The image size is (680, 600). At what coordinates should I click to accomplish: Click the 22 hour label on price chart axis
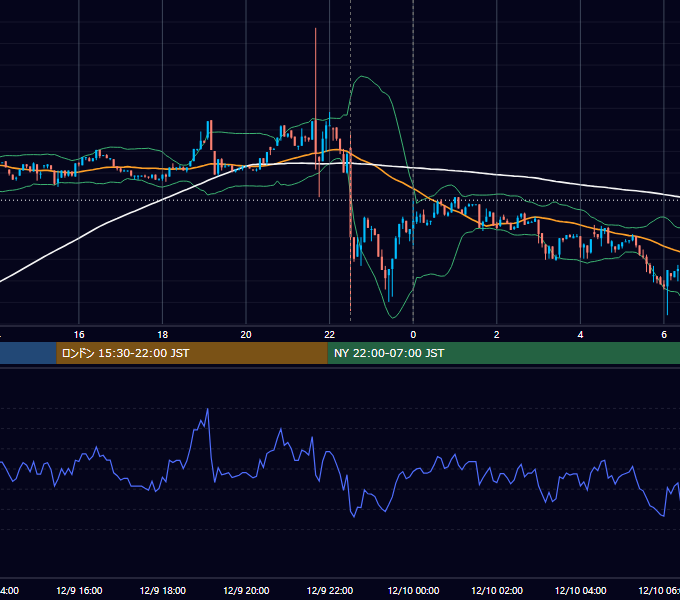coord(330,335)
